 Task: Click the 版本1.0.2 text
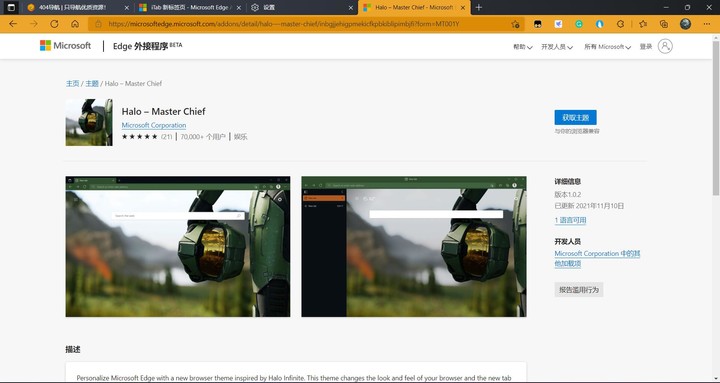(568, 194)
